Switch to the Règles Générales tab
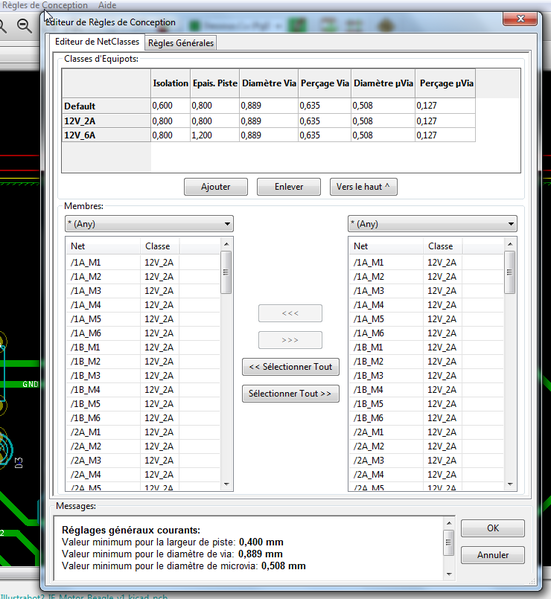The height and width of the screenshot is (599, 551). (181, 43)
